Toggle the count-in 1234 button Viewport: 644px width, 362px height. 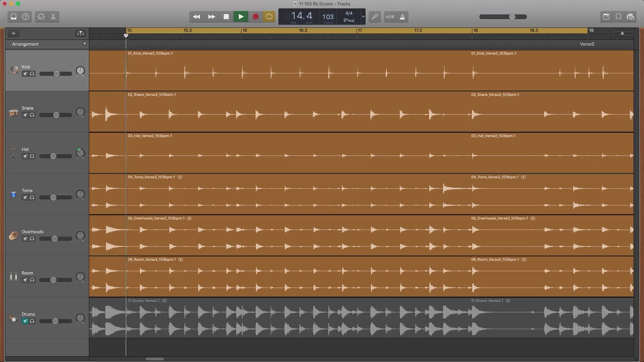[390, 17]
